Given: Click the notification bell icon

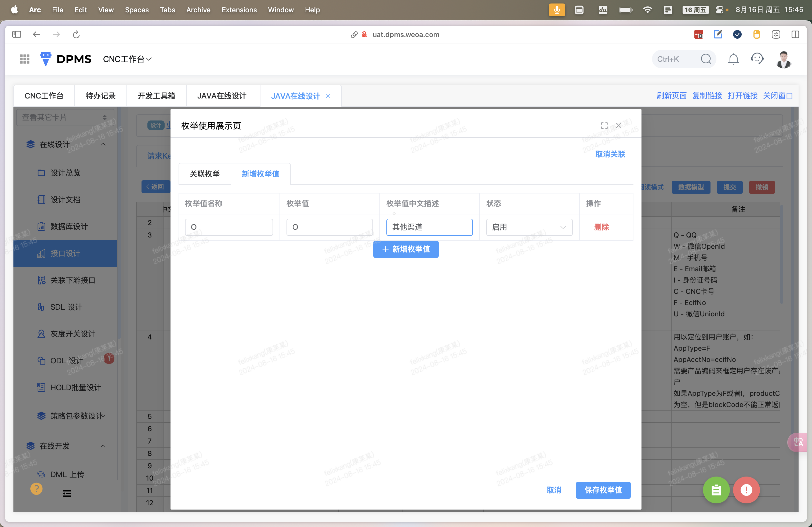Looking at the screenshot, I should click(733, 59).
